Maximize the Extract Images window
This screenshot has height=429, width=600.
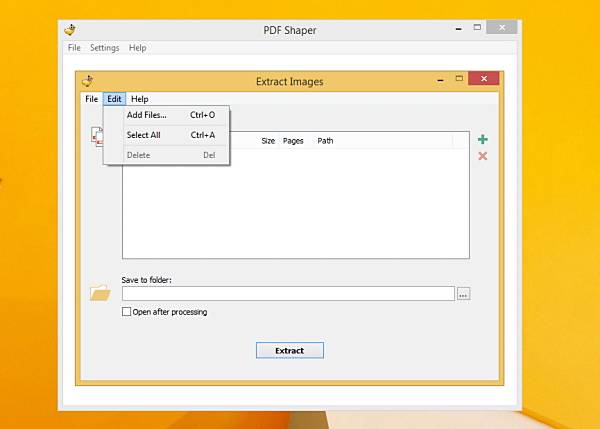[459, 78]
